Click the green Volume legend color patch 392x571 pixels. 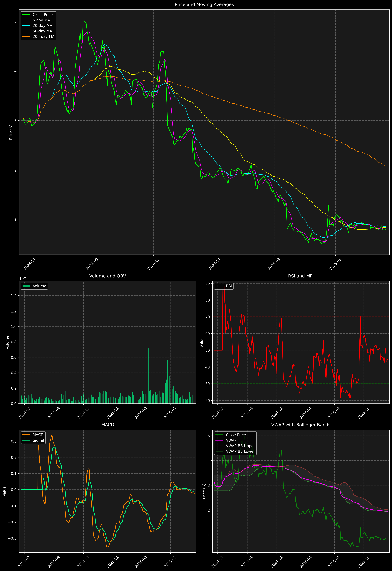coord(26,286)
